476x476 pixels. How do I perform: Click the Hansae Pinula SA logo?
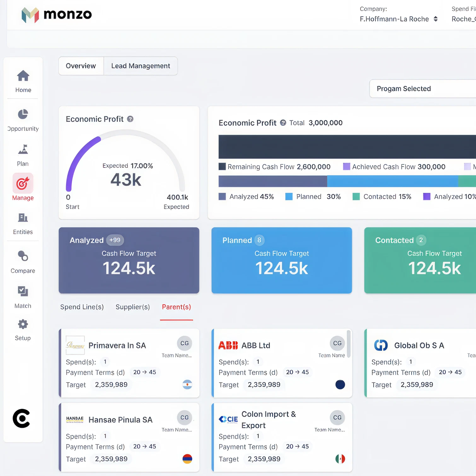click(x=75, y=420)
